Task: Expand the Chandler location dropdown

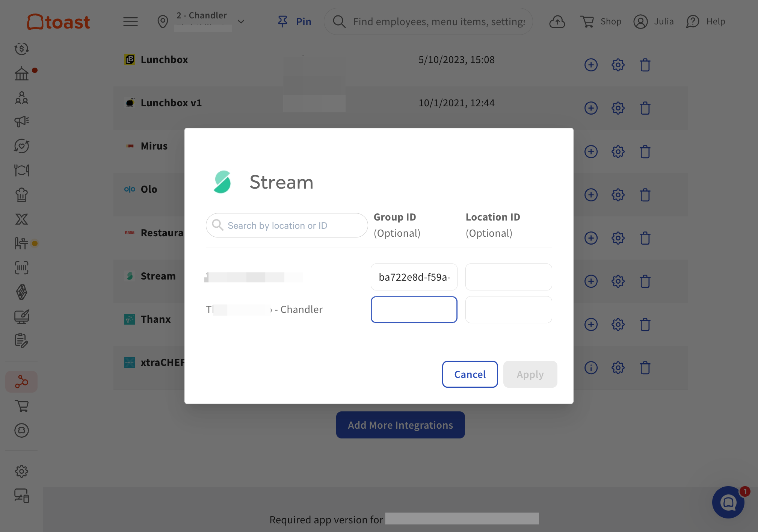Action: pos(241,22)
